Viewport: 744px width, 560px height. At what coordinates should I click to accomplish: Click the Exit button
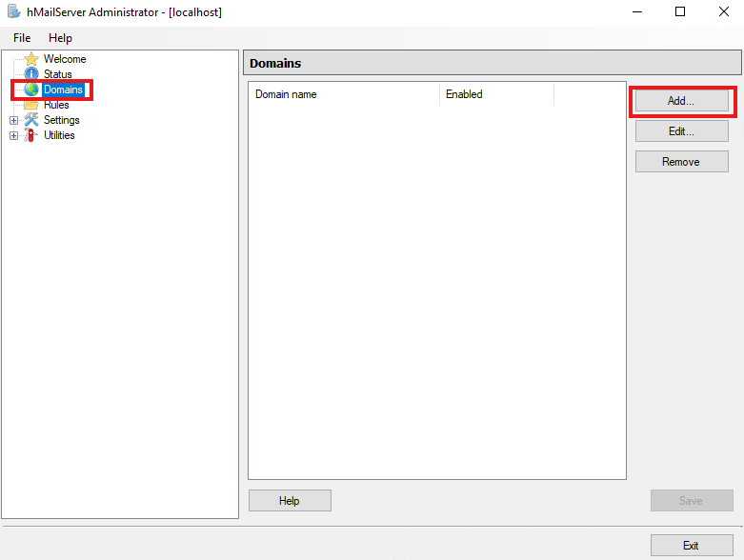pyautogui.click(x=691, y=546)
